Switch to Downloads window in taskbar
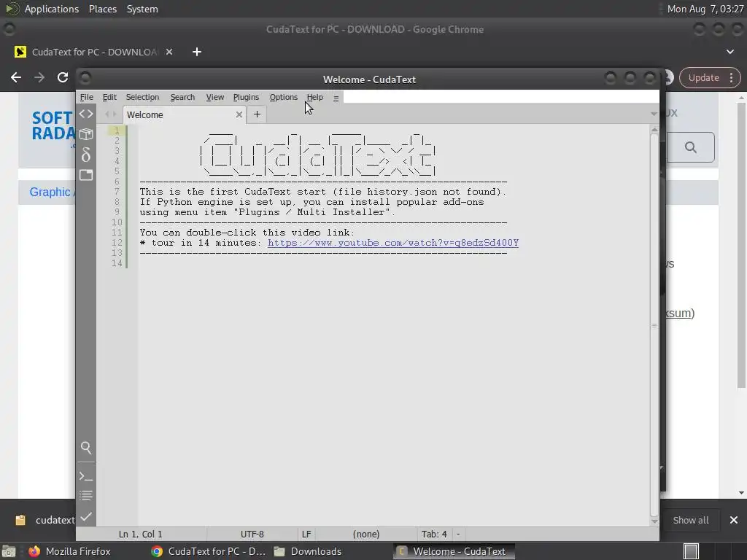Screen dimensions: 747x560 [308, 551]
